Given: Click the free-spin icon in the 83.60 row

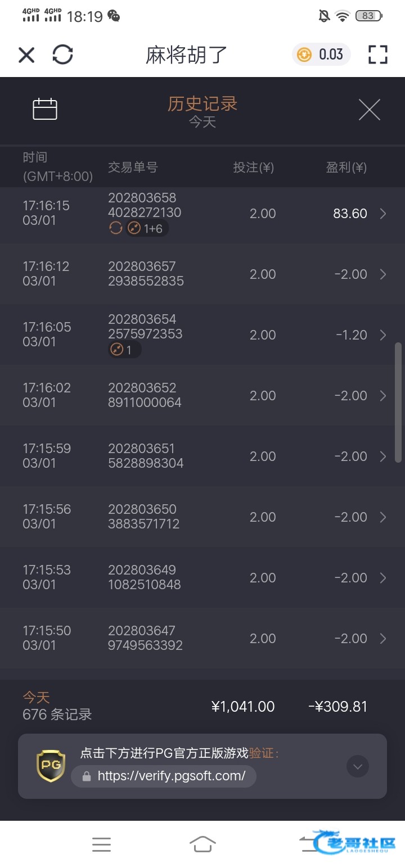Looking at the screenshot, I should (x=115, y=228).
